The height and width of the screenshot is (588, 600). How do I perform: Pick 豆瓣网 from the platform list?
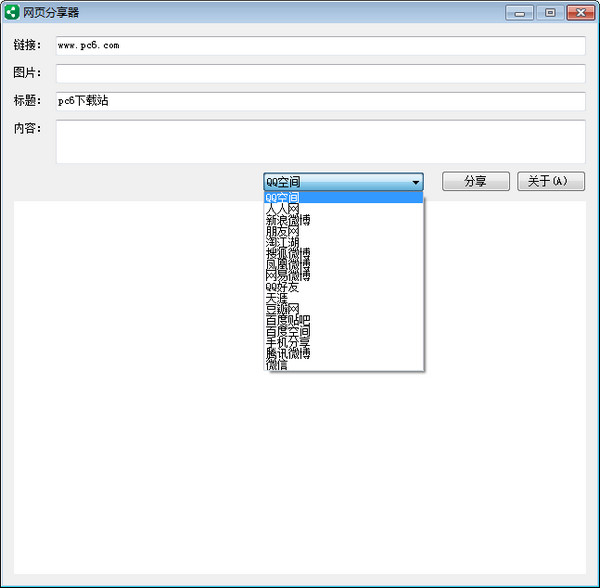344,308
